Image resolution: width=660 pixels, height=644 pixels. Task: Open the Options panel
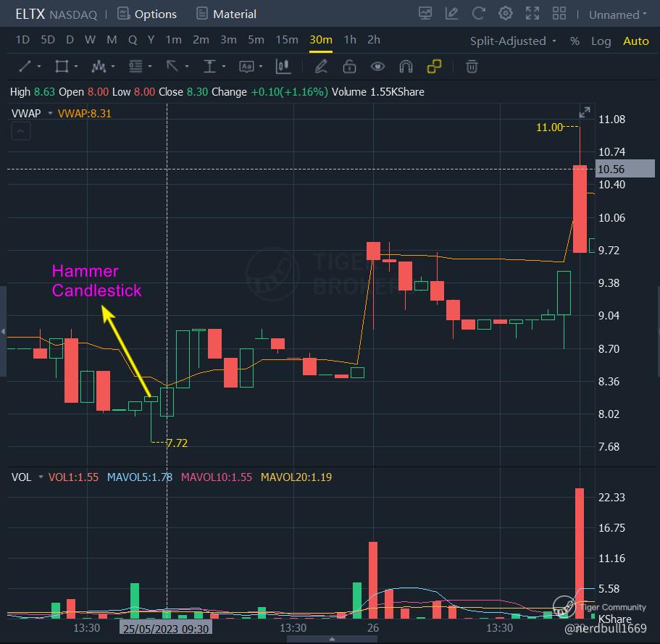coord(147,14)
